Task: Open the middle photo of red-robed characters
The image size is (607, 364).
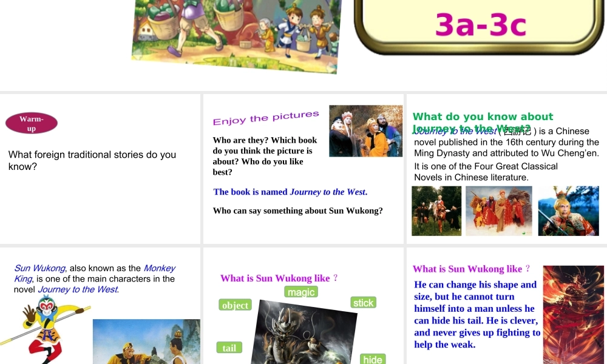Action: click(x=498, y=211)
